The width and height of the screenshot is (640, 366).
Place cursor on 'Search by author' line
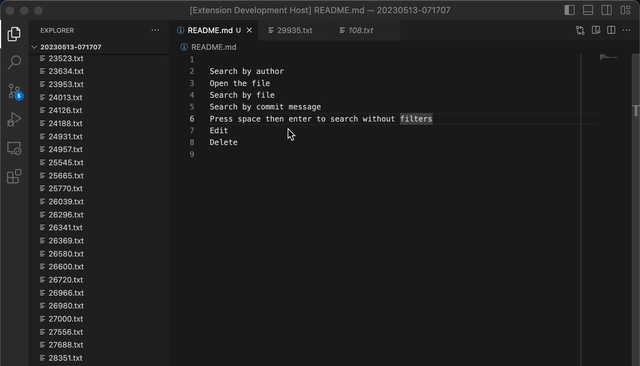coord(247,71)
